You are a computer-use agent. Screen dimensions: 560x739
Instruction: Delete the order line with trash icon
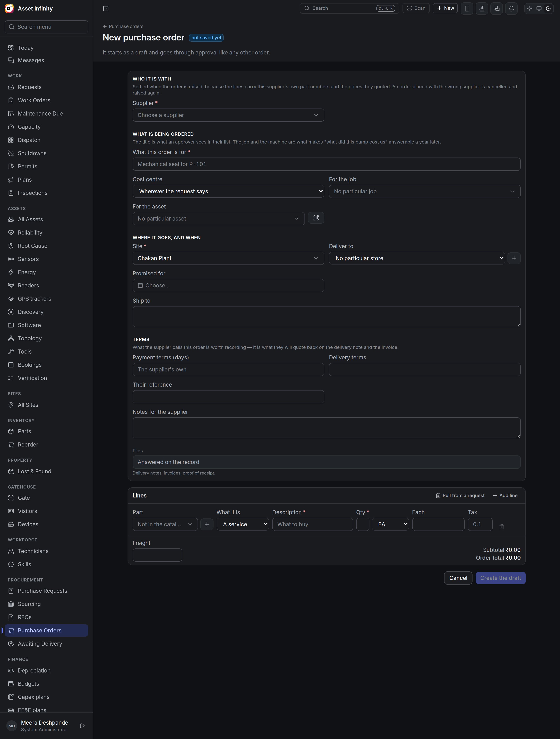point(501,526)
